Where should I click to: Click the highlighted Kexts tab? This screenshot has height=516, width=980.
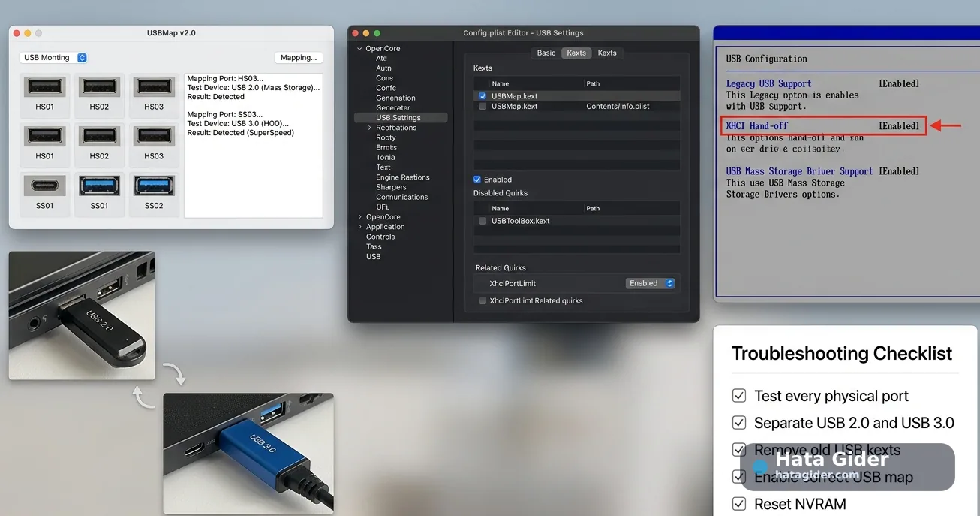[x=576, y=53]
